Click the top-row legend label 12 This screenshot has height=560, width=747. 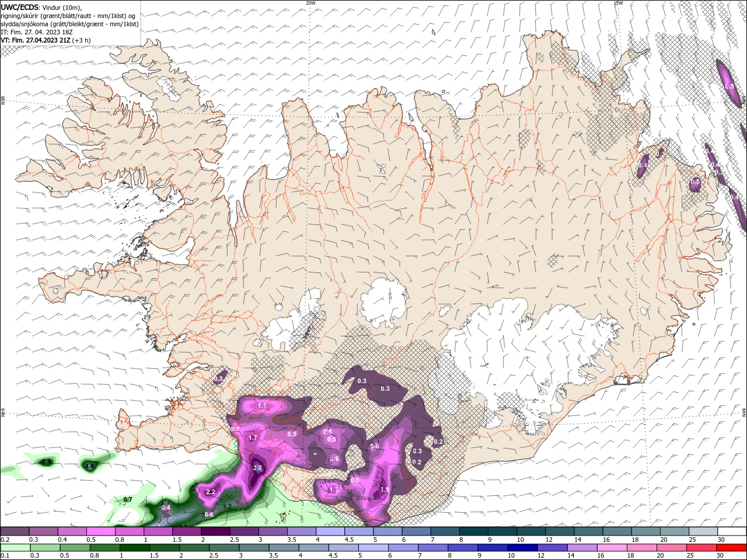(x=549, y=540)
